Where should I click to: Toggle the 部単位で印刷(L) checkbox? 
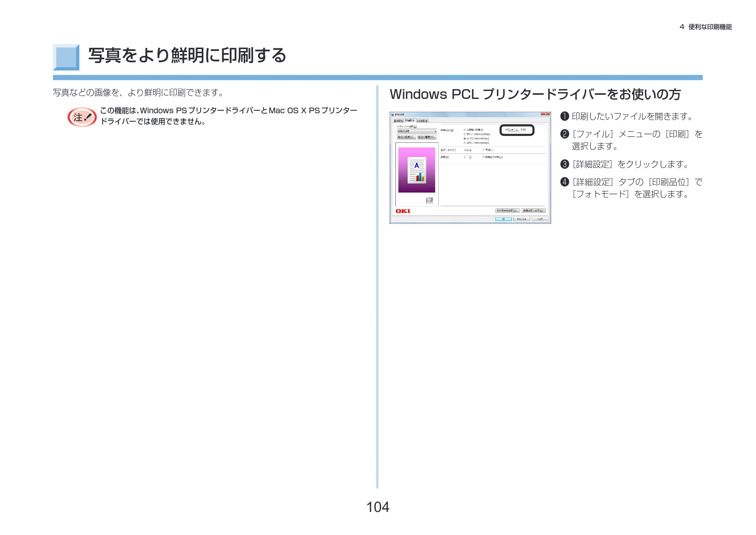coord(484,157)
